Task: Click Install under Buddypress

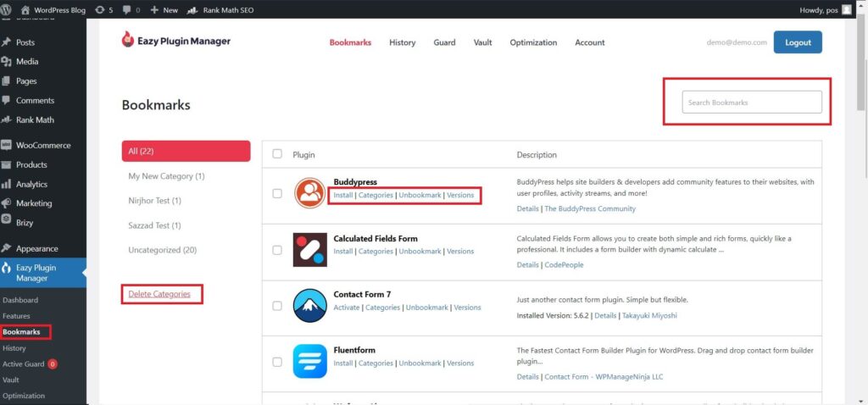Action: coord(343,196)
